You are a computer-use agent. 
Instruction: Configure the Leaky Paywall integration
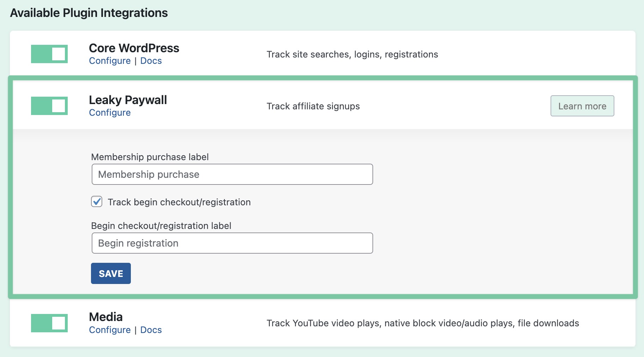pyautogui.click(x=110, y=113)
